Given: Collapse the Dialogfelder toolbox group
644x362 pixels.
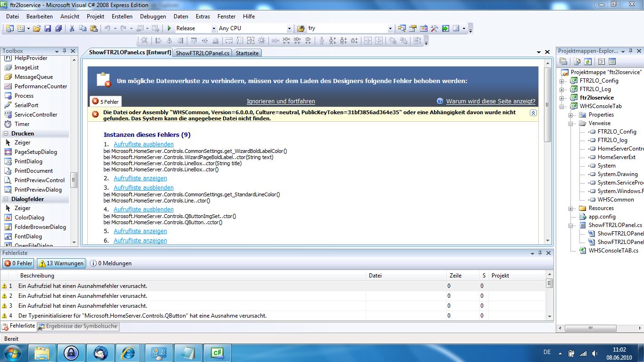Looking at the screenshot, I should point(6,199).
